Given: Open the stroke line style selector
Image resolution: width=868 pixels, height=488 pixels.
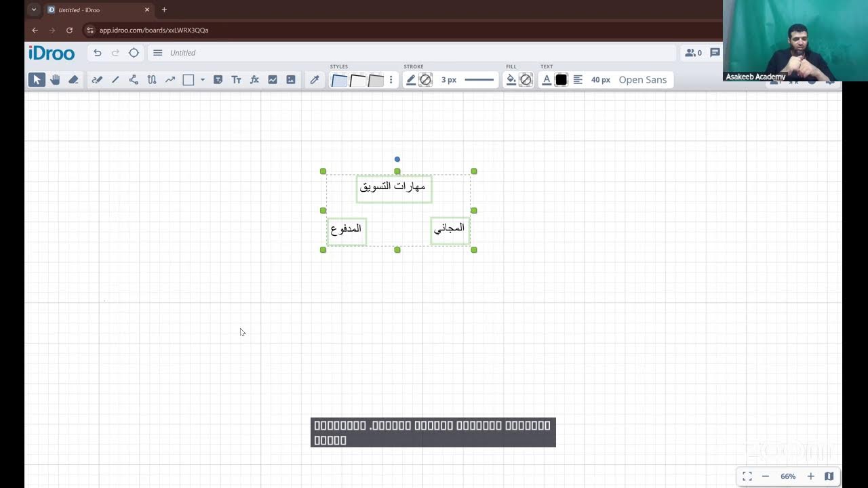Looking at the screenshot, I should coord(479,79).
